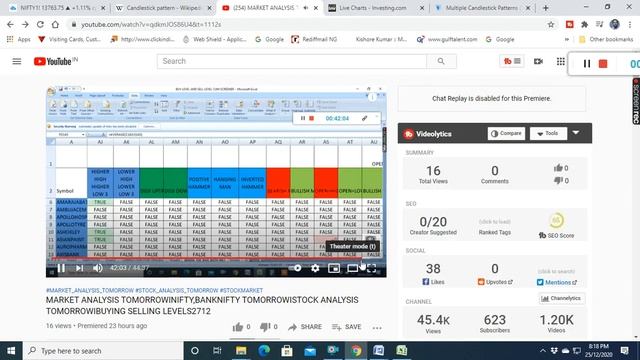This screenshot has width=640, height=360.
Task: Open Videolytics Tools dropdown
Action: tap(548, 133)
